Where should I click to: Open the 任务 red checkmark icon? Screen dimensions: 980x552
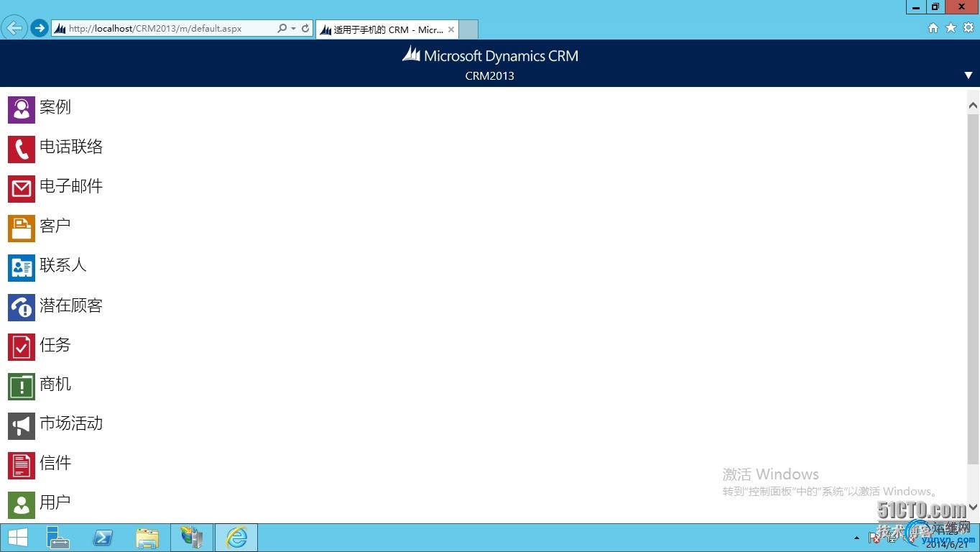[22, 346]
